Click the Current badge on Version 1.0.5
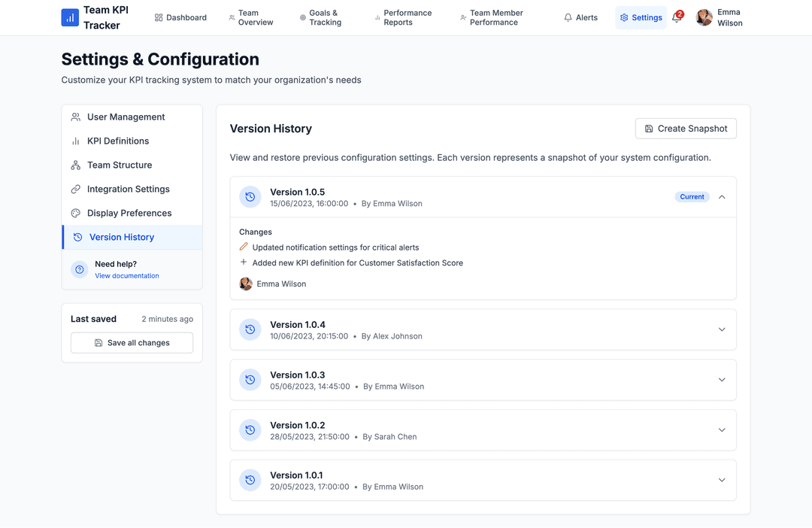Image resolution: width=812 pixels, height=528 pixels. 692,197
